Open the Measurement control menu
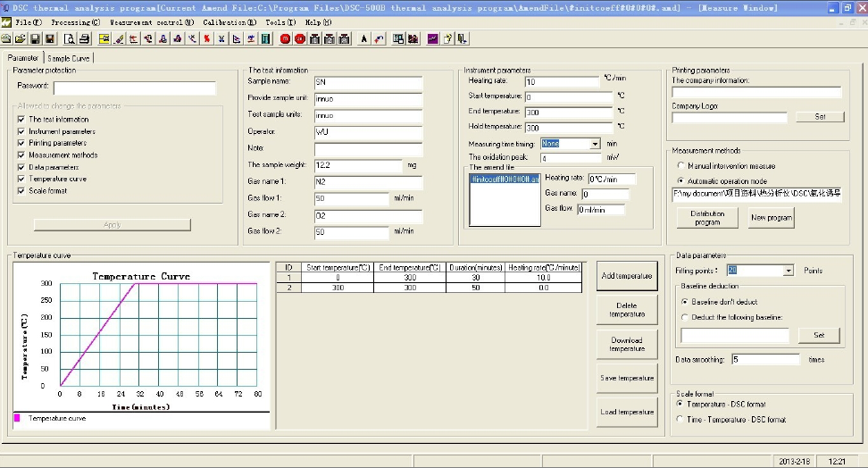Viewport: 868px width, 468px height. 152,22
